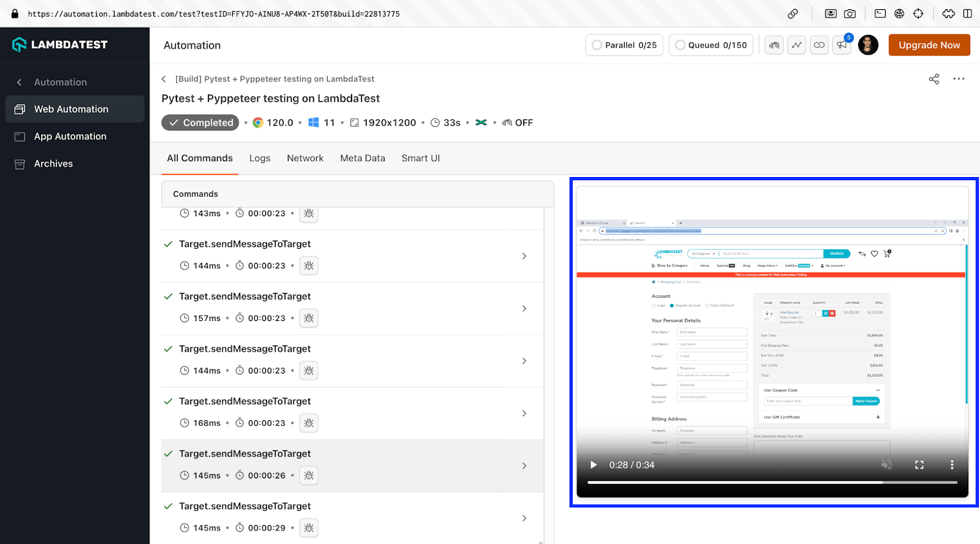The height and width of the screenshot is (544, 980).
Task: Click the Commands section header
Action: click(x=358, y=194)
